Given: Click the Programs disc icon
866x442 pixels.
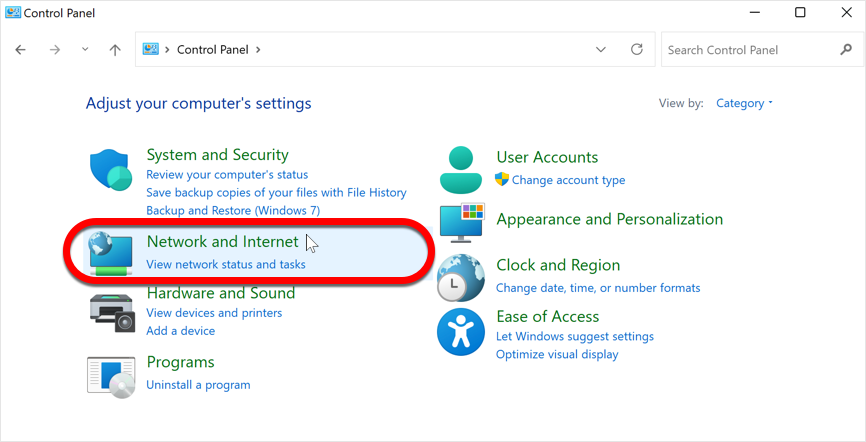Looking at the screenshot, I should (111, 377).
